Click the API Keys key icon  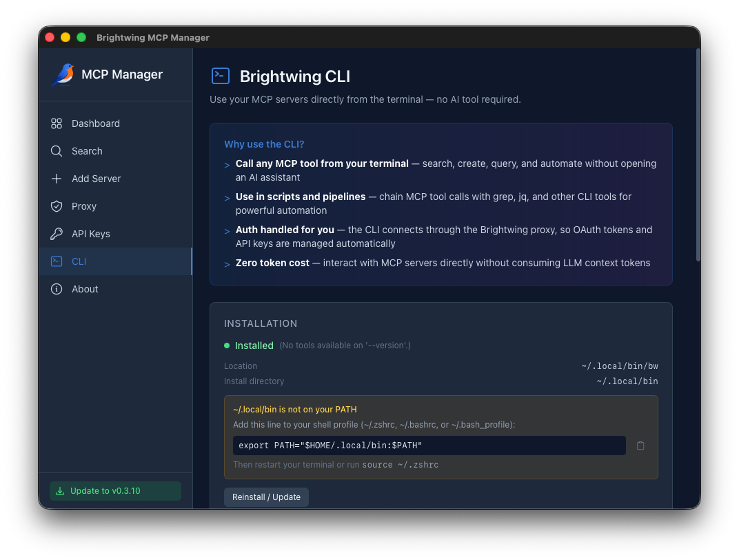coord(57,234)
